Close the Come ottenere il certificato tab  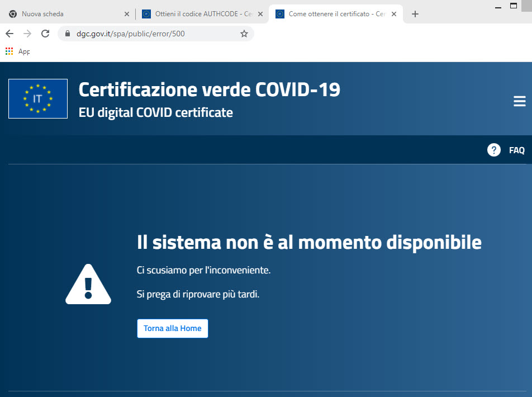point(394,14)
